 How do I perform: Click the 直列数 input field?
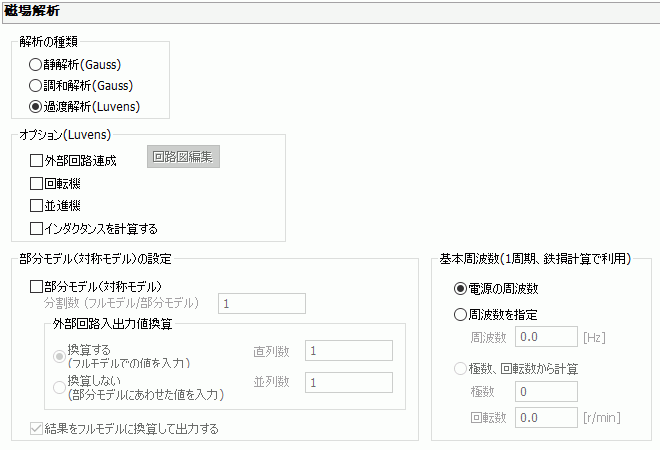click(x=348, y=351)
